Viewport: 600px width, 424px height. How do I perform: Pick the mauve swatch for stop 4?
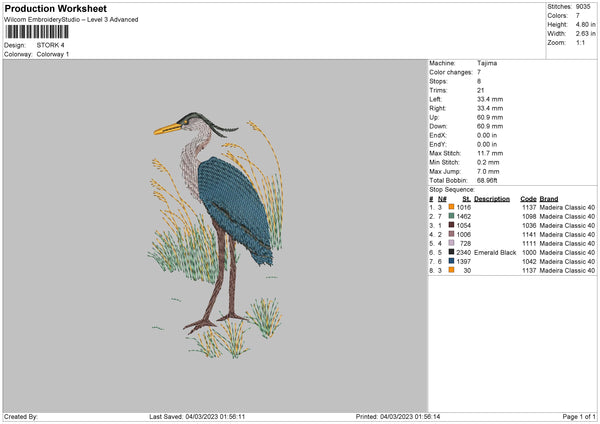tap(452, 234)
